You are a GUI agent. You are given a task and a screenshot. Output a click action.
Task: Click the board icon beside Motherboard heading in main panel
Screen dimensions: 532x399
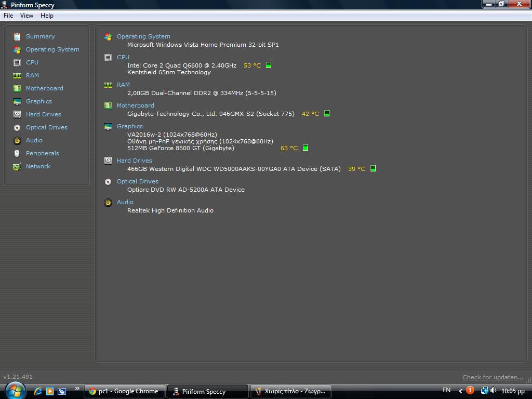[x=108, y=105]
